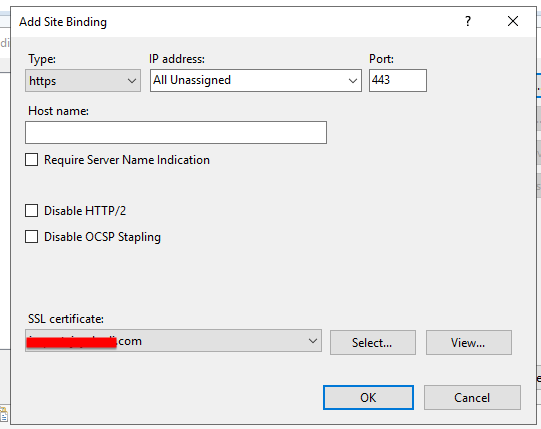
Task: Click the chevron arrow of the Type dropdown
Action: click(131, 81)
